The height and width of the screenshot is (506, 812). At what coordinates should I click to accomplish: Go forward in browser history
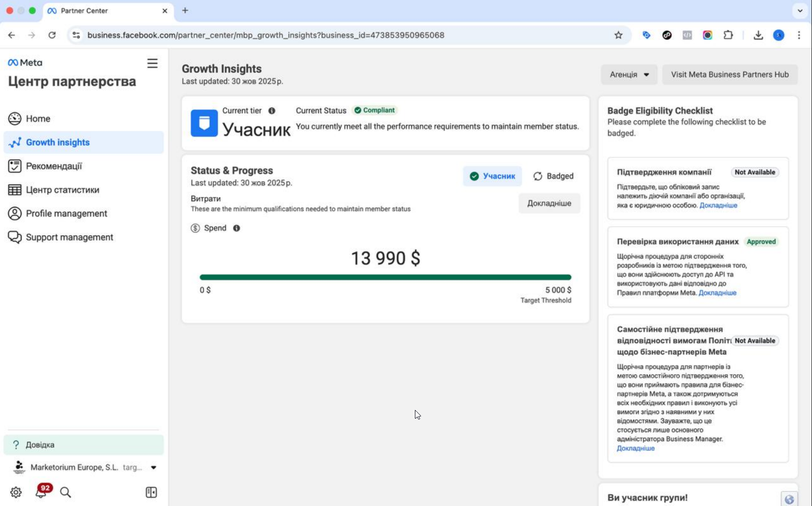pyautogui.click(x=31, y=35)
